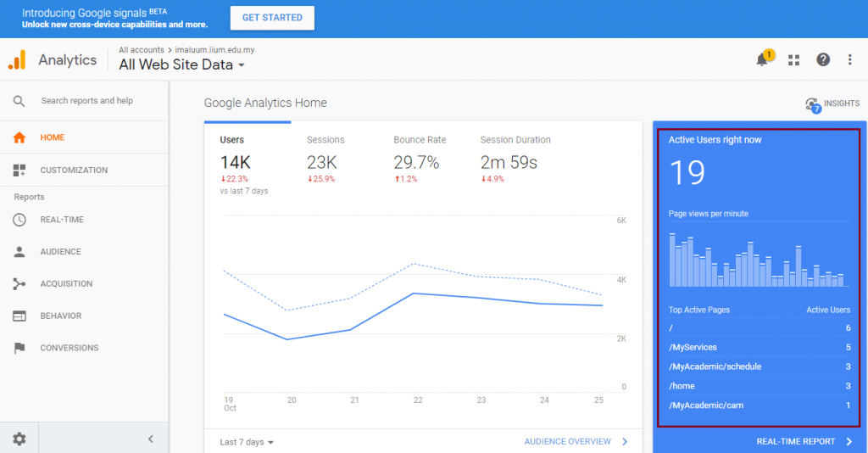868x453 pixels.
Task: Click the Real-Time Report arrow chevron
Action: (849, 441)
